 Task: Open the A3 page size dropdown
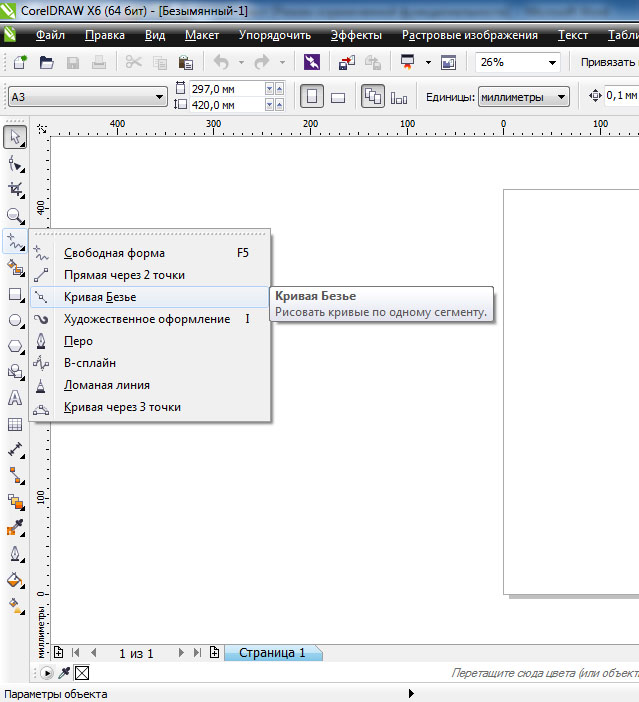click(159, 97)
